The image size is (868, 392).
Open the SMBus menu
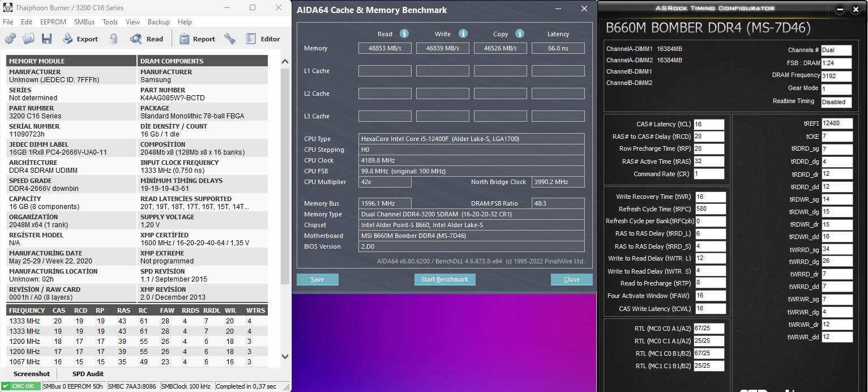pos(84,22)
